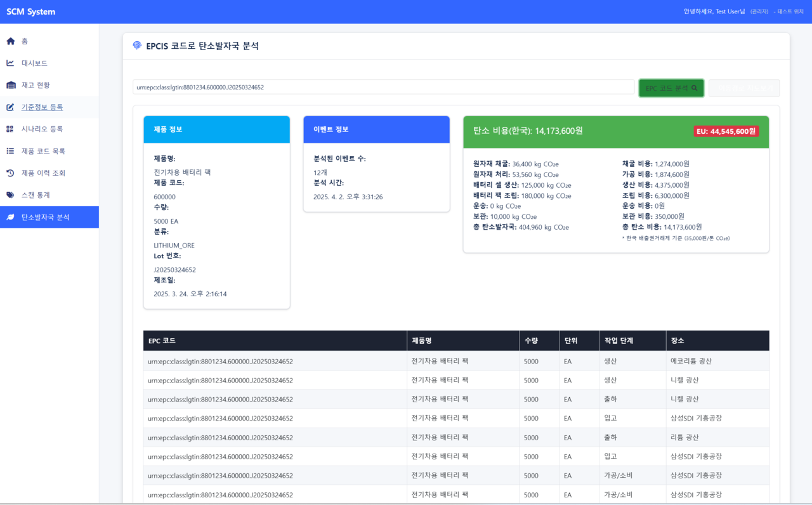Screen dimensions: 812x505
Task: Click the leaf icon next to 탄소발자국 분석
Action: (x=10, y=217)
